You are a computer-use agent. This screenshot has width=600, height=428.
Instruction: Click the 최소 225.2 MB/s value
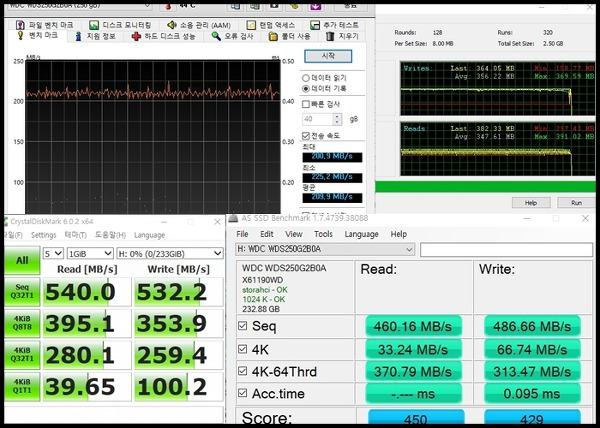tap(332, 177)
